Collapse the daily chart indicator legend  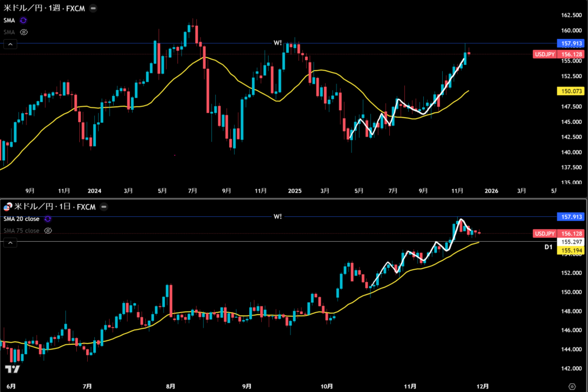click(11, 243)
